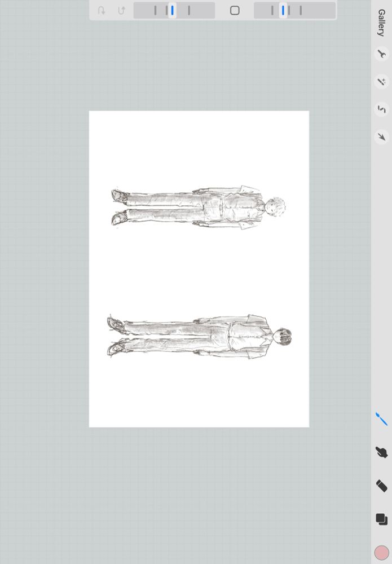Tap the dark-haired figure sketch on canvas
392x564 pixels.
pyautogui.click(x=200, y=336)
